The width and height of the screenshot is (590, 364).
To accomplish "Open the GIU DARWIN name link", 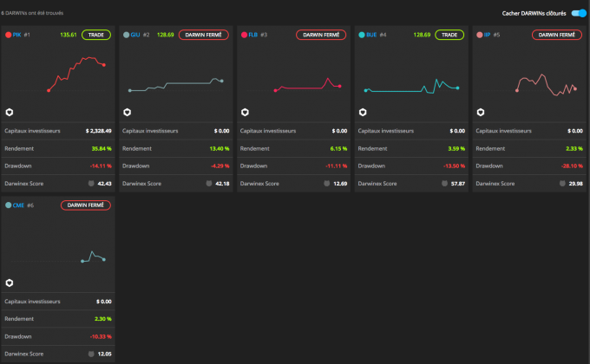I will tap(135, 35).
